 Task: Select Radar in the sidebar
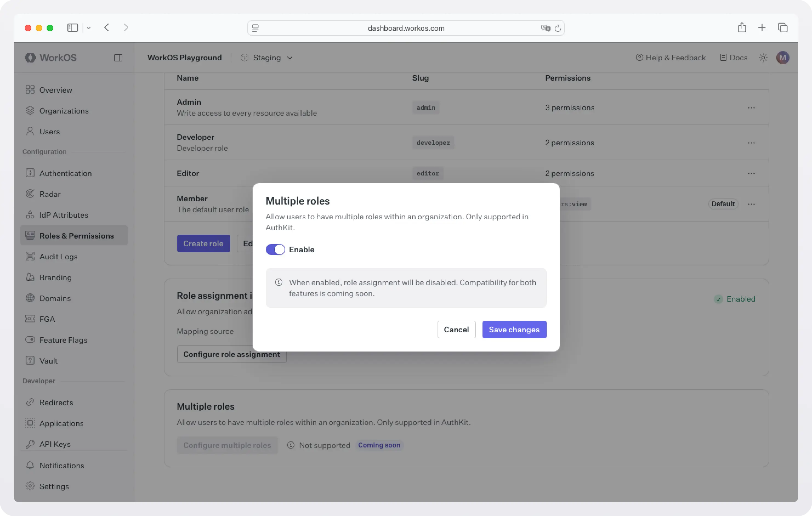pos(74,194)
